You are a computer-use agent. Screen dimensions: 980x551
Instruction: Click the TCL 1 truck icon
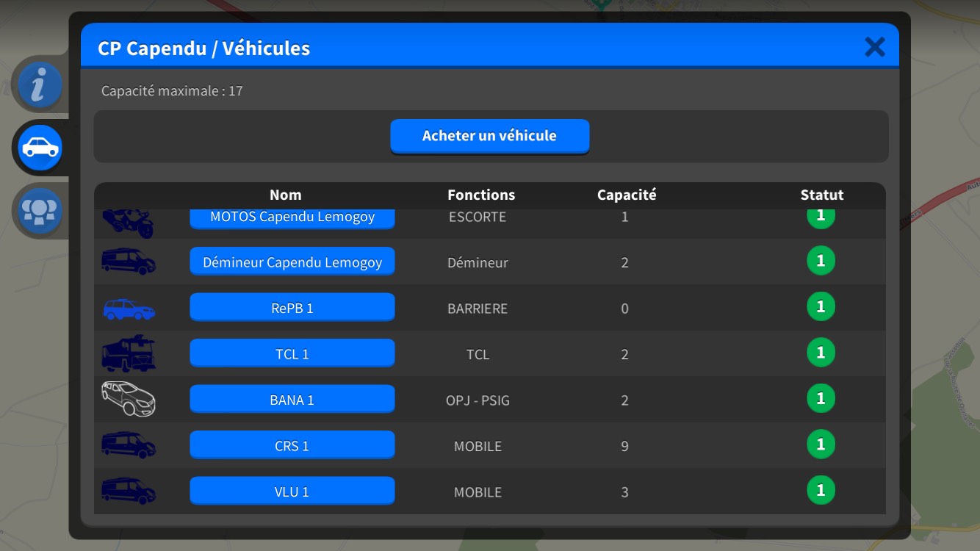[129, 354]
